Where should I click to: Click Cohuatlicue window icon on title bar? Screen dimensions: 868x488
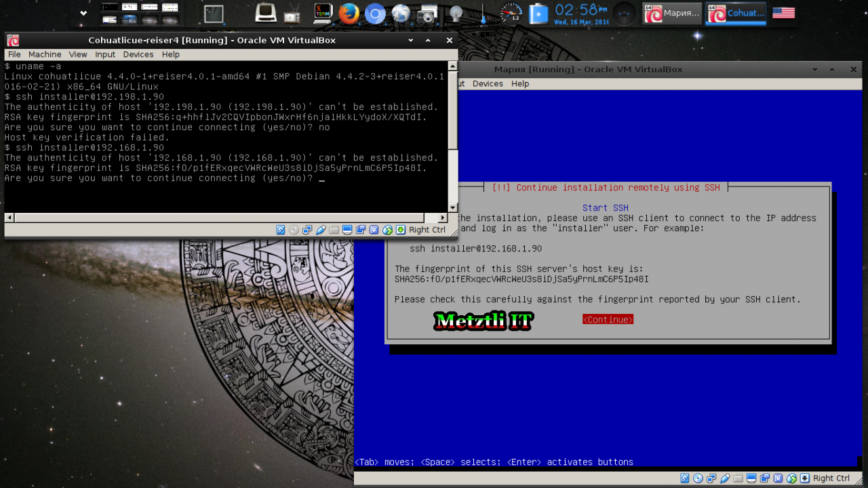(13, 40)
